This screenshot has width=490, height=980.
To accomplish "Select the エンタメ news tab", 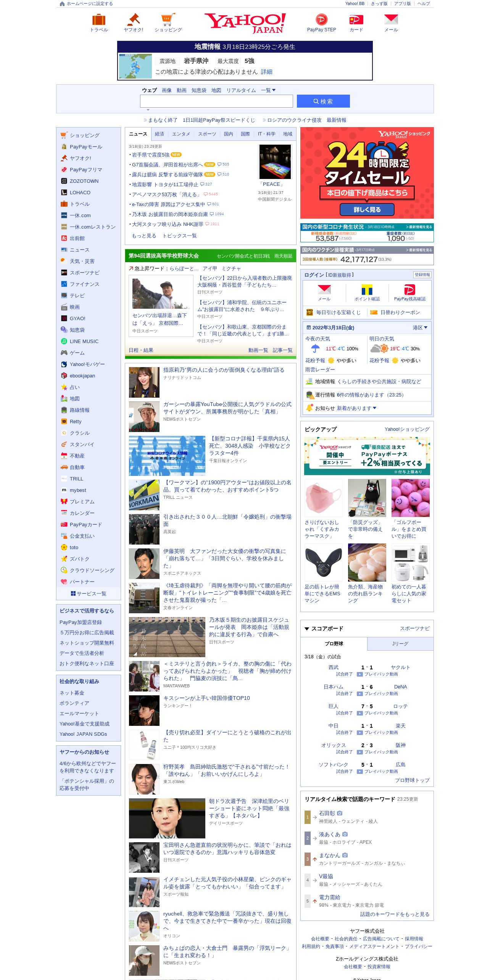I will point(181,134).
